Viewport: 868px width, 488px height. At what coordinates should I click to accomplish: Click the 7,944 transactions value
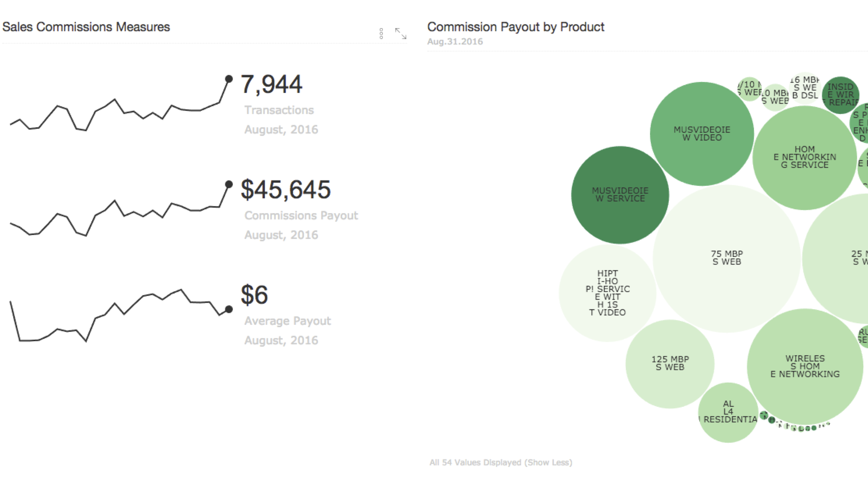[271, 84]
